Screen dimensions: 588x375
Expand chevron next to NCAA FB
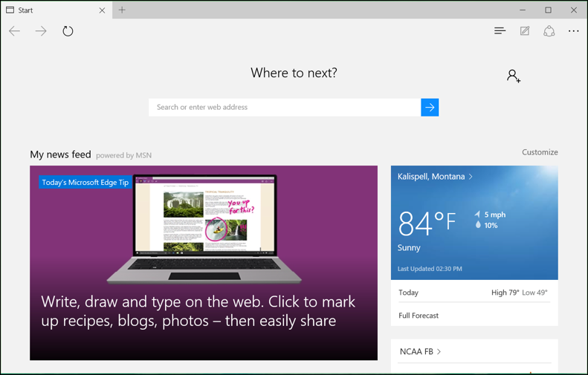pyautogui.click(x=439, y=351)
